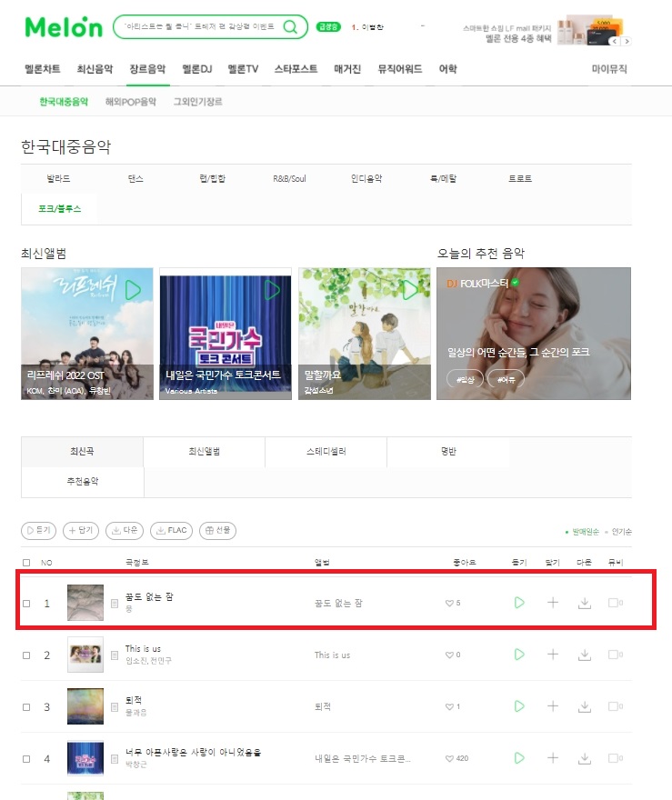Check the select-all checkbox beside NO
Image resolution: width=672 pixels, height=800 pixels.
coord(26,562)
